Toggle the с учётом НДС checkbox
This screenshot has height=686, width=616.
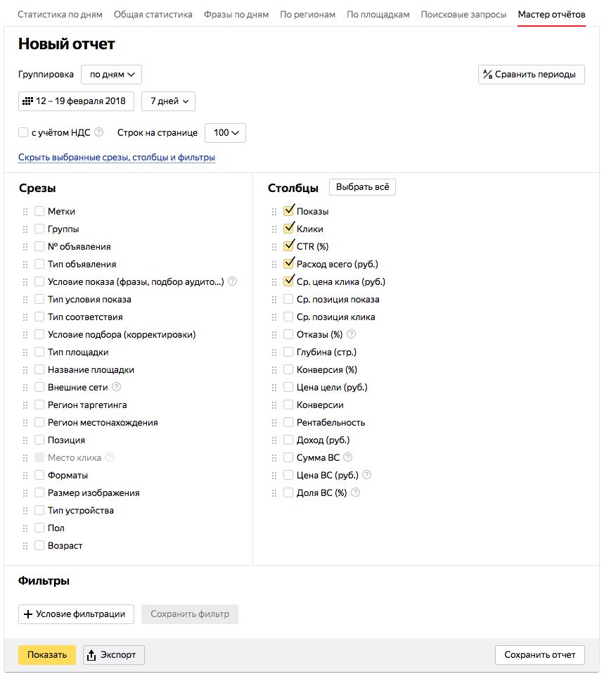tap(23, 132)
